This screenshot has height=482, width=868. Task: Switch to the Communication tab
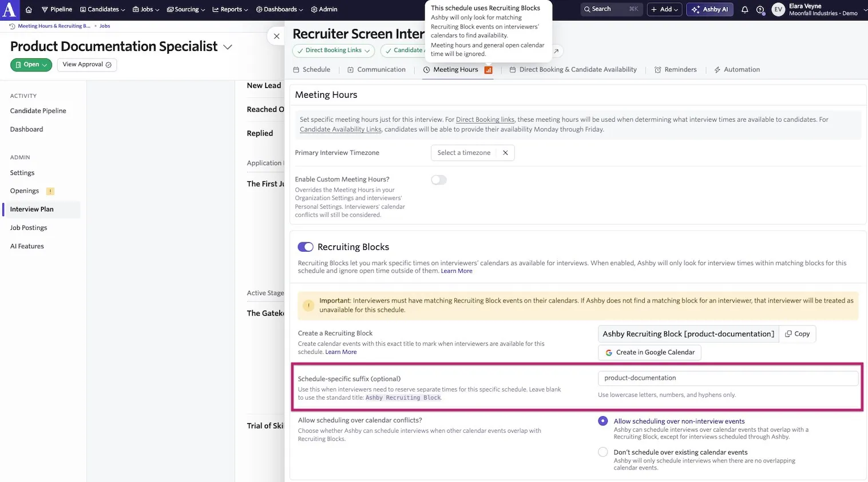376,70
